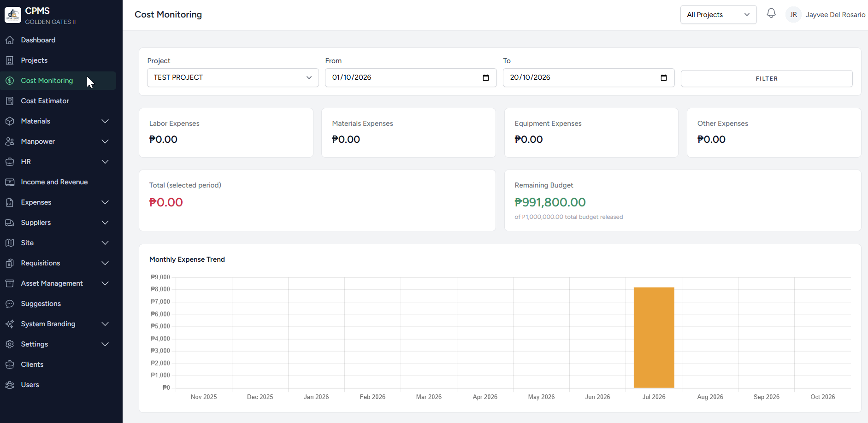This screenshot has width=868, height=423.
Task: Expand the Materials submenu chevron
Action: click(x=105, y=121)
